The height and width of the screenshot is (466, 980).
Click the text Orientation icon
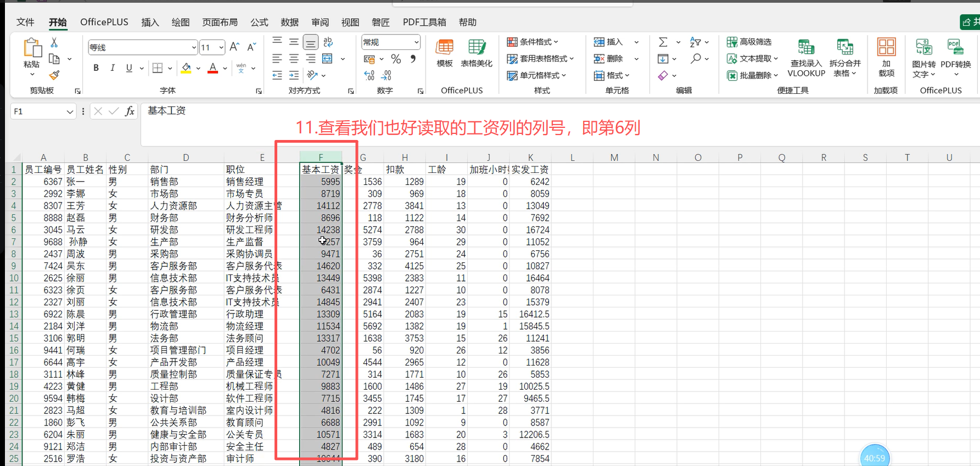coord(312,75)
